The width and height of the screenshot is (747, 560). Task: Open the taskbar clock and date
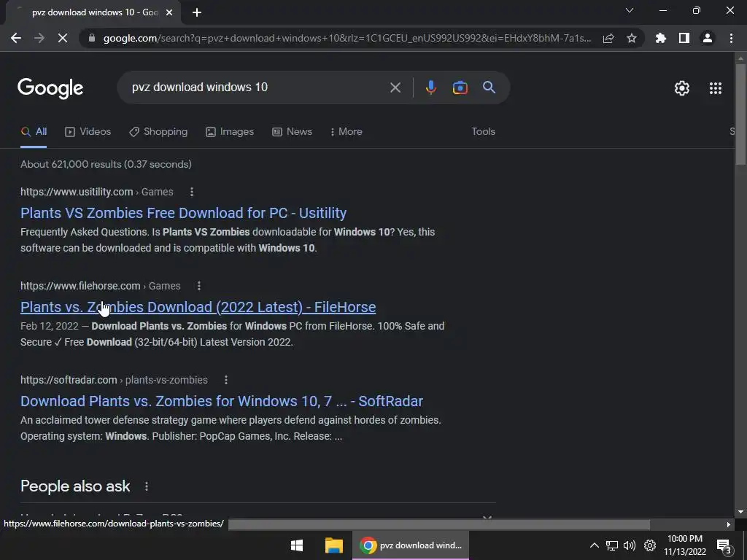[684, 545]
